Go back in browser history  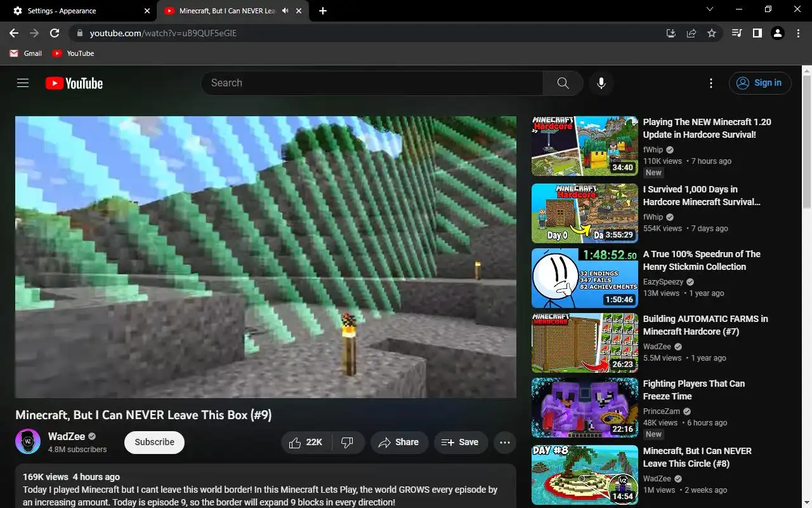point(14,33)
